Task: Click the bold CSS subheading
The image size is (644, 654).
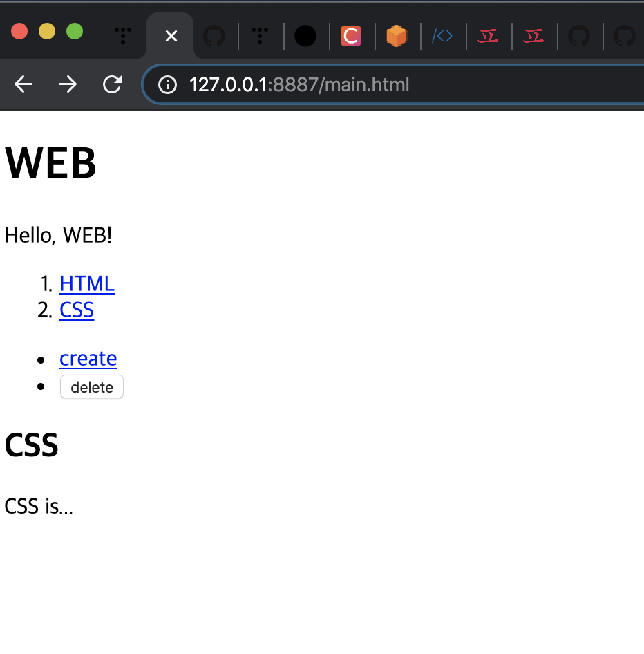Action: (x=31, y=445)
